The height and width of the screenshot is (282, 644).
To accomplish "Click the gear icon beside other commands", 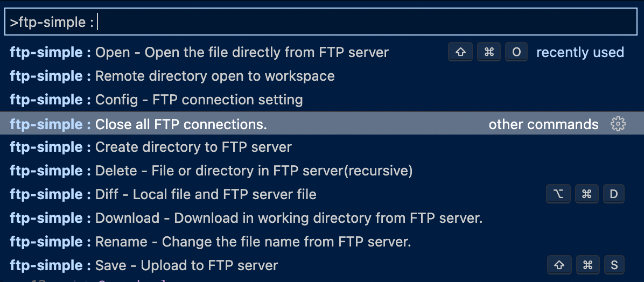I will coord(618,124).
